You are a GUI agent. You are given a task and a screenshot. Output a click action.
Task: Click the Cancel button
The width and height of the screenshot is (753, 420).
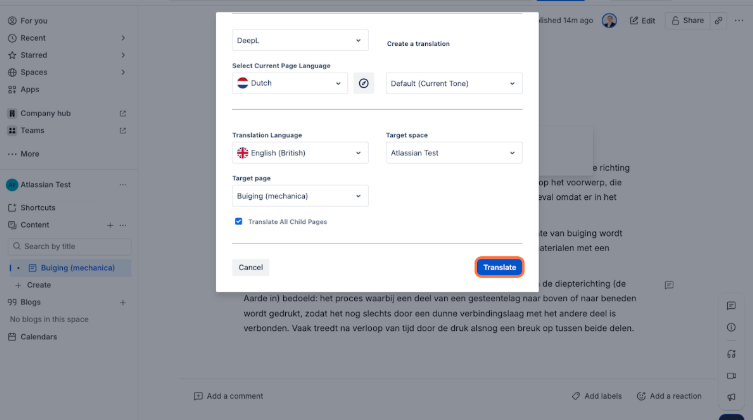coord(251,267)
